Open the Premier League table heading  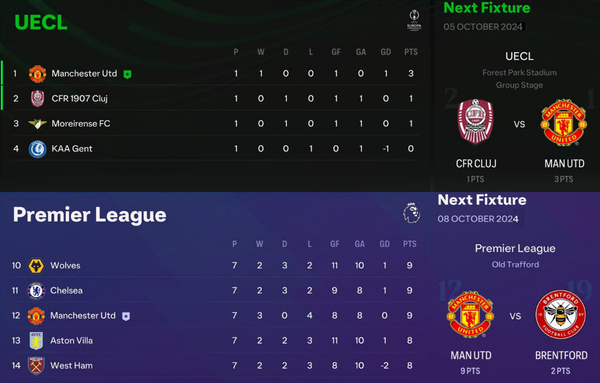(90, 215)
